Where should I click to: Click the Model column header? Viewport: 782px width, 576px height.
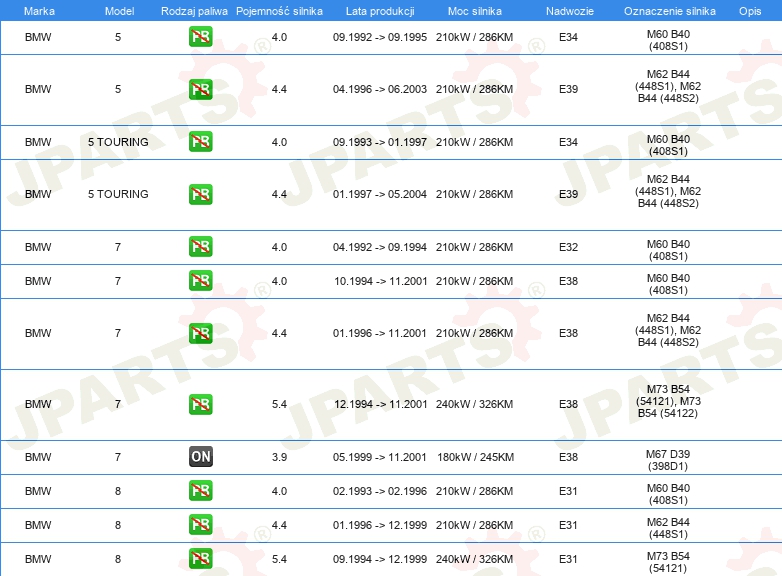point(119,11)
